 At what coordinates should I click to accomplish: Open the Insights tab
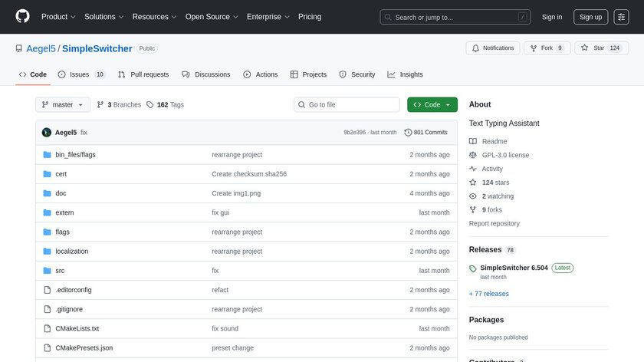(405, 74)
